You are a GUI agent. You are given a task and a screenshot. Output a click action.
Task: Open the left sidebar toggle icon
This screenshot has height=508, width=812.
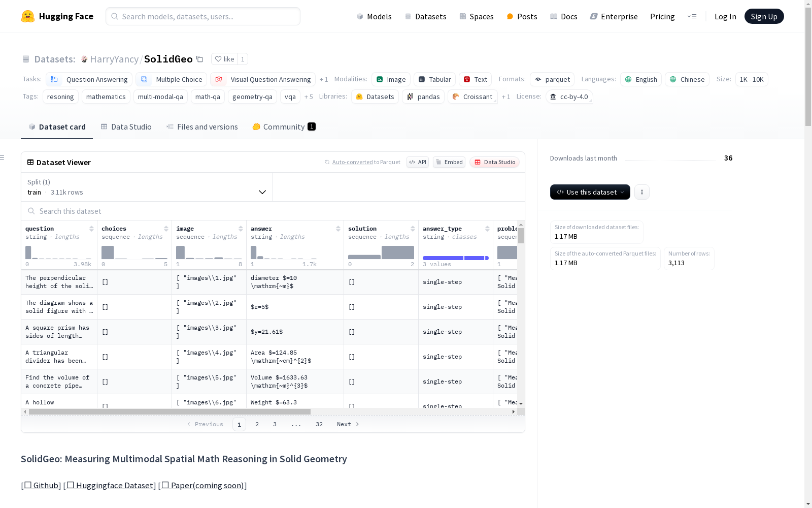[3, 157]
